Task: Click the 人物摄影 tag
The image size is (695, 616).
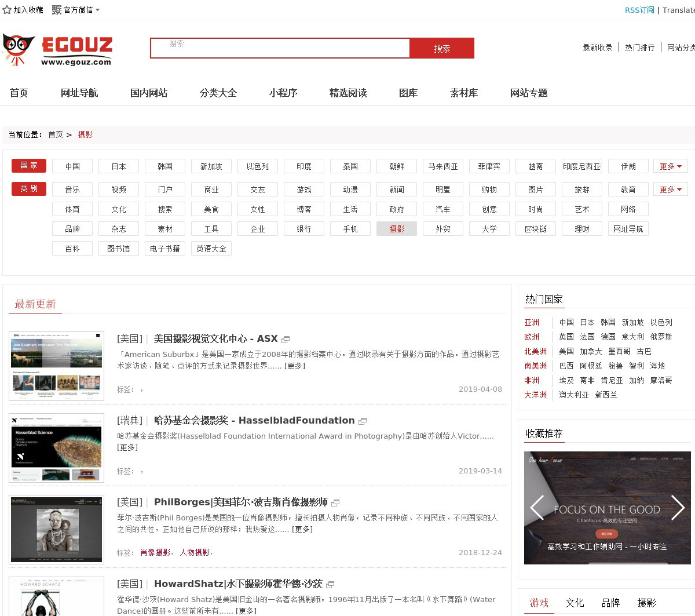Action: [195, 552]
